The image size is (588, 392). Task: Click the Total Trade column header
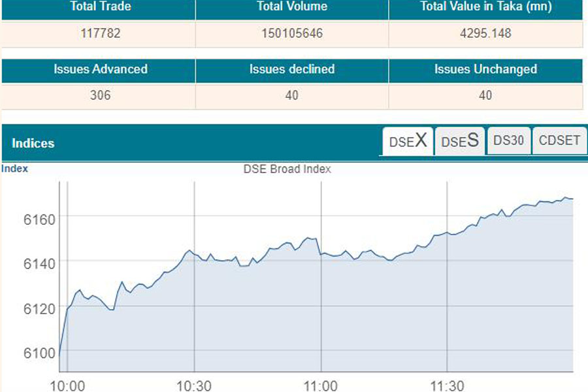coord(99,7)
